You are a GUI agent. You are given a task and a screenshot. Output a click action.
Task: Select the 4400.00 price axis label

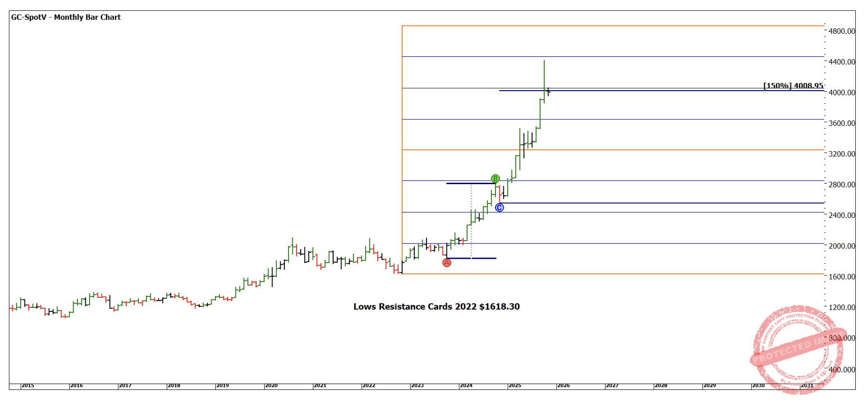pos(842,62)
